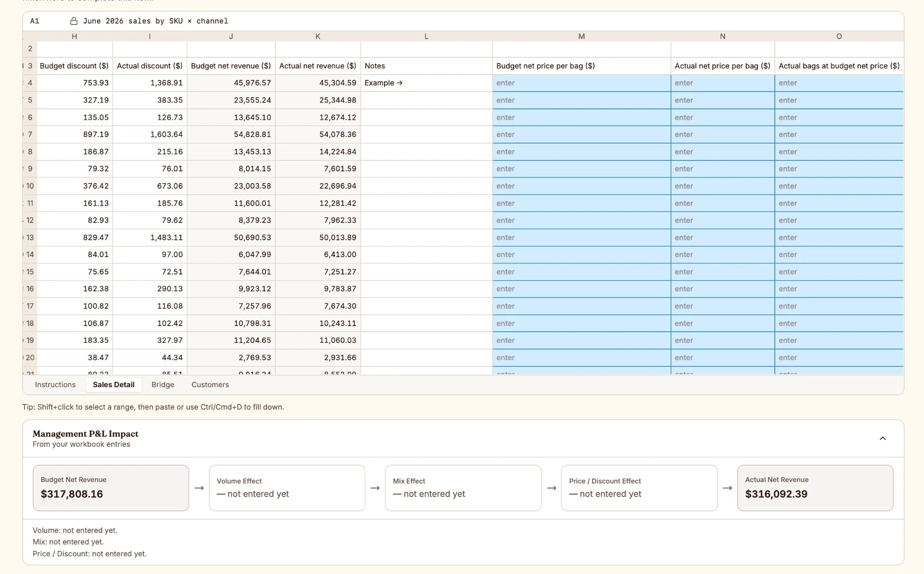The width and height of the screenshot is (924, 574).
Task: Click the Actual discount ($) header cell
Action: click(150, 66)
